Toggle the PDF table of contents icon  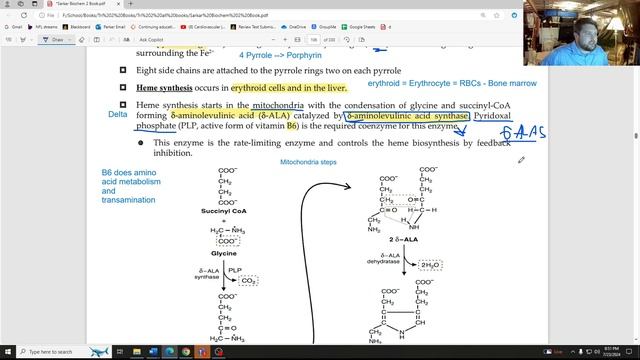(9, 40)
